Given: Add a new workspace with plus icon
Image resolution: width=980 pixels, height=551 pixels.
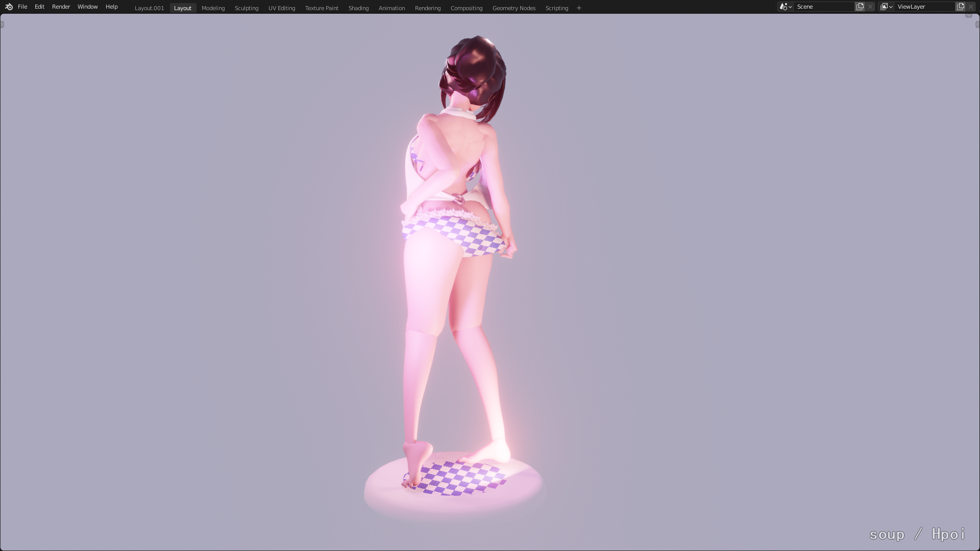Looking at the screenshot, I should click(x=579, y=8).
